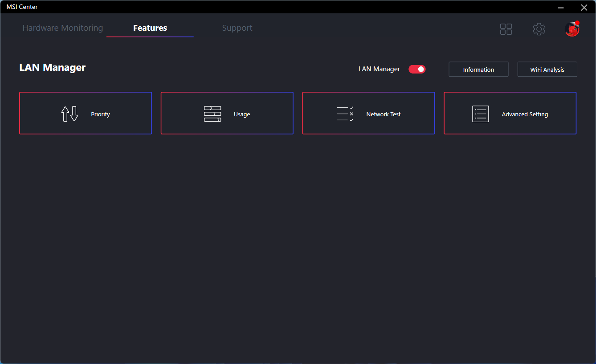Click the LAN Manager label beside the toggle
This screenshot has height=364, width=596.
pyautogui.click(x=379, y=69)
